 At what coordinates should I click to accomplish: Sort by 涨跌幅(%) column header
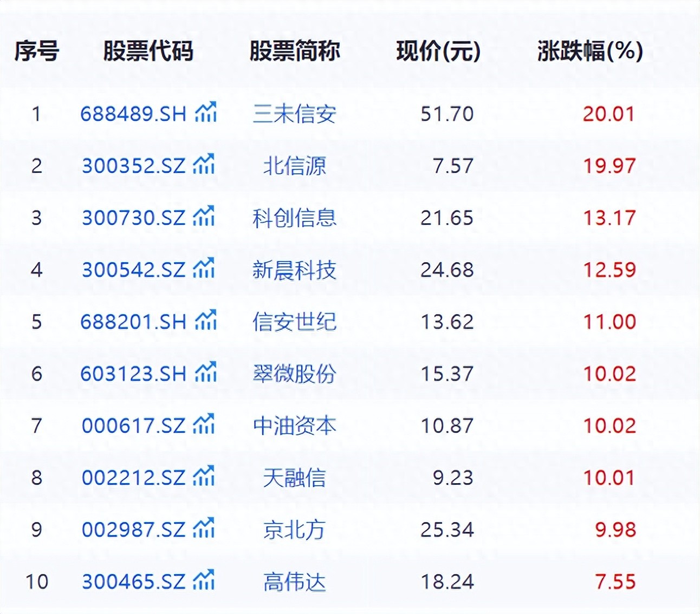click(x=590, y=51)
